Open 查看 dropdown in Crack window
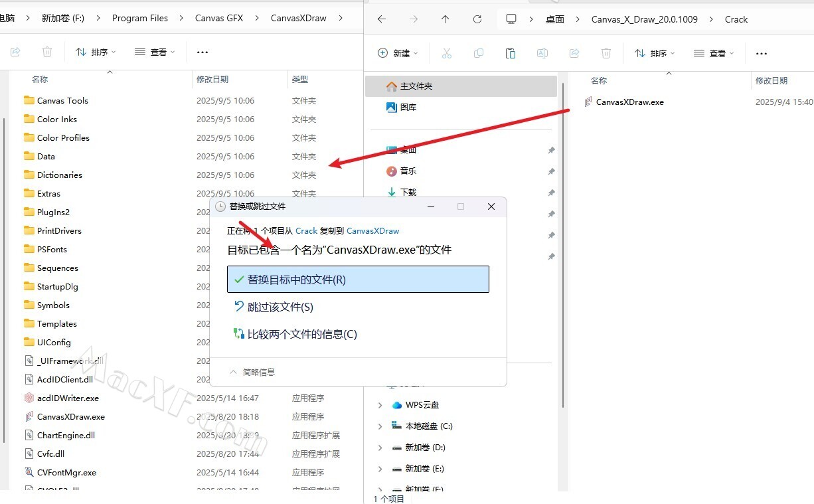This screenshot has height=504, width=814. 714,53
